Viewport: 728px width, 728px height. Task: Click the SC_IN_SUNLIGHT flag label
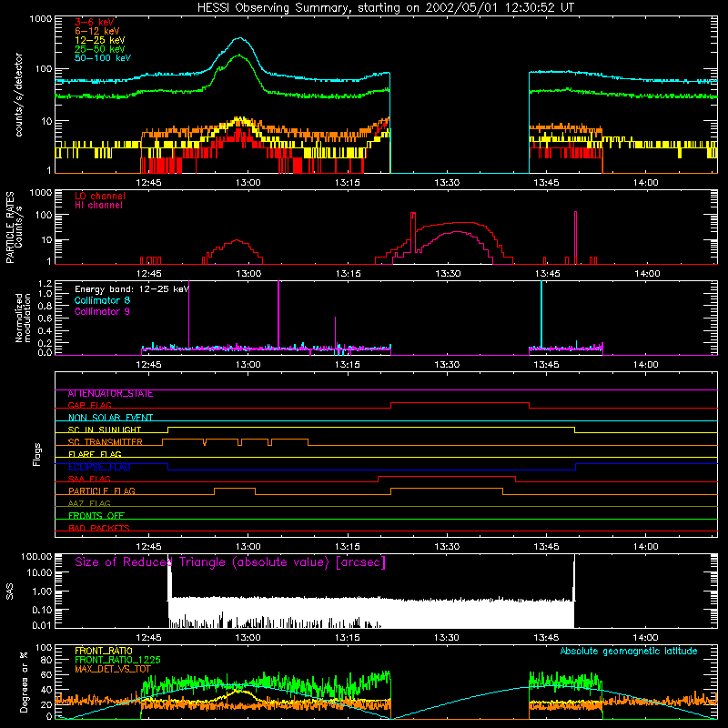[x=105, y=430]
